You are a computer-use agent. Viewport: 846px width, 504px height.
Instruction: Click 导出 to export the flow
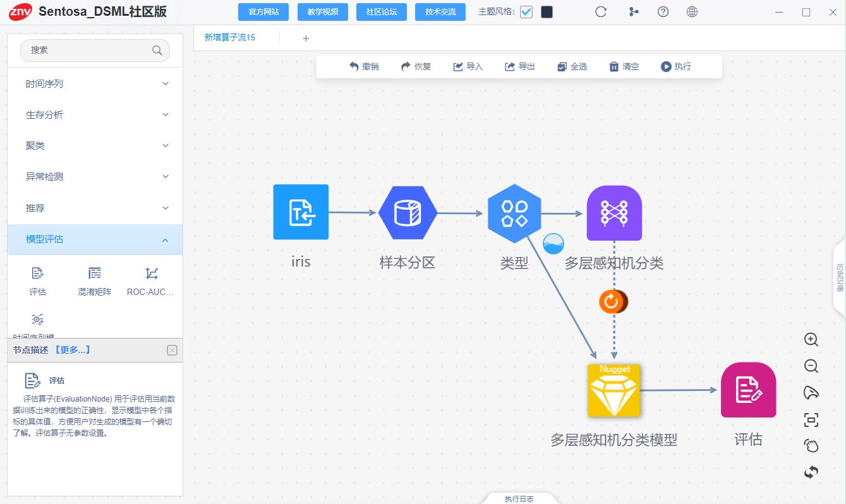[x=520, y=66]
